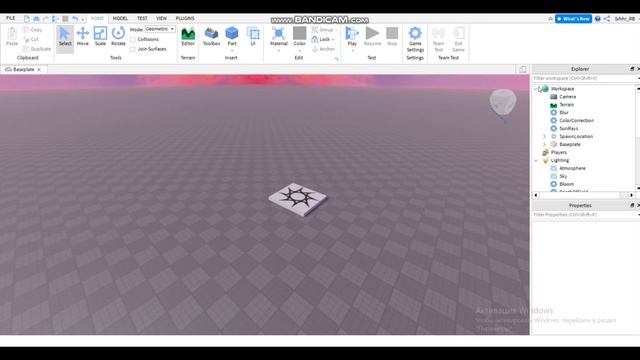
Task: Click the Group objects button
Action: coord(323,30)
